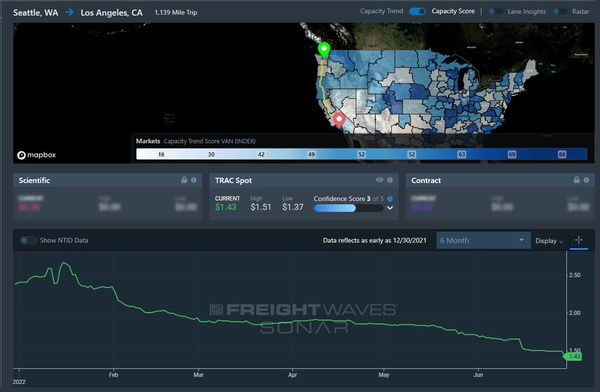Open the info icon in TRAC Spot header
The image size is (600, 392).
click(390, 180)
